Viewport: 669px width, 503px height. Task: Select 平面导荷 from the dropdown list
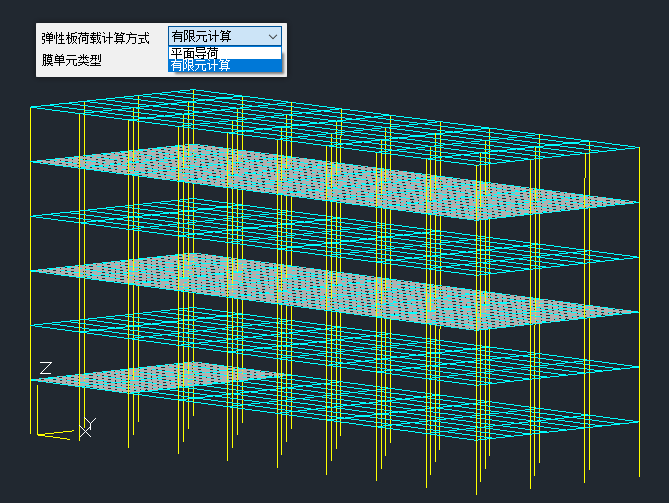pyautogui.click(x=225, y=53)
